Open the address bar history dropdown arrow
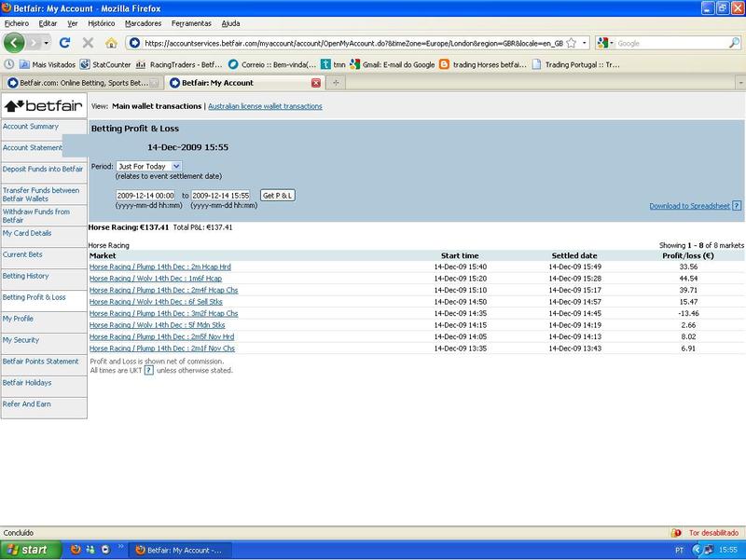The height and width of the screenshot is (560, 746). click(x=585, y=43)
